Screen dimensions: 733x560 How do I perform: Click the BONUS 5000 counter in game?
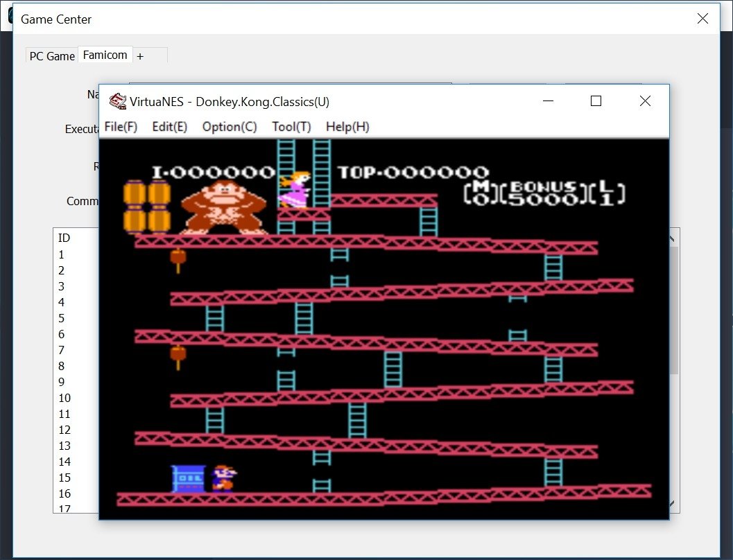543,193
